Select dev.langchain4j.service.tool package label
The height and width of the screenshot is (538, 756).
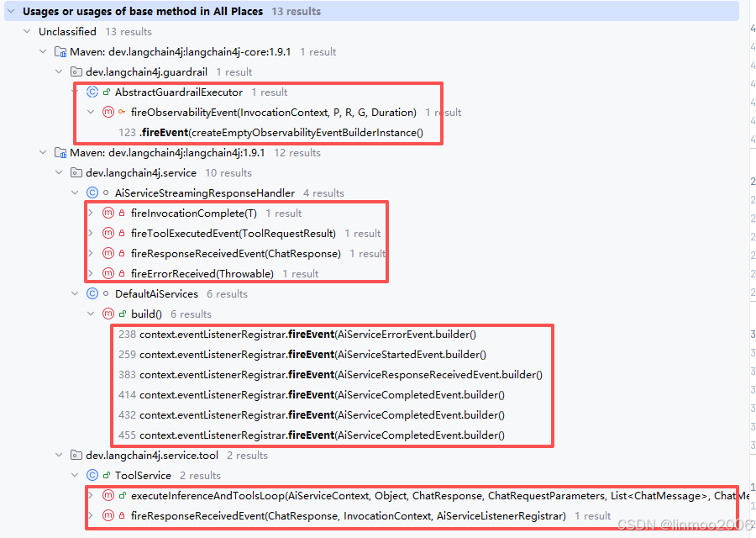(x=152, y=455)
